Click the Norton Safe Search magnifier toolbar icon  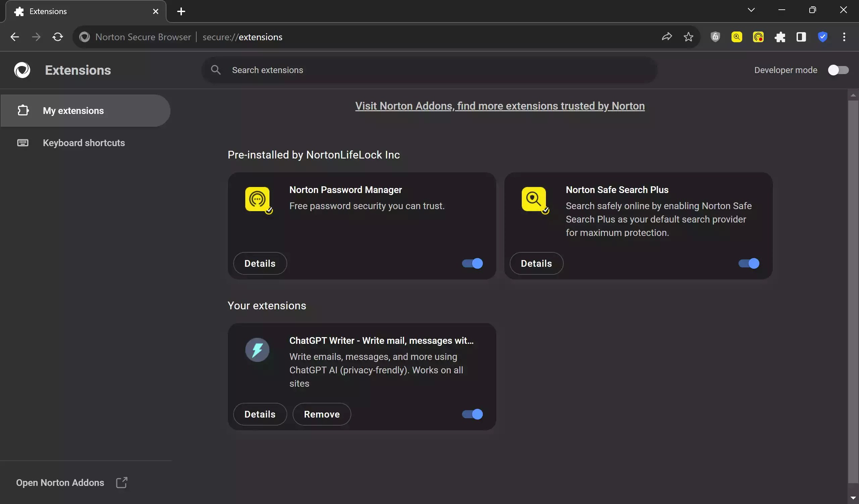pyautogui.click(x=737, y=37)
